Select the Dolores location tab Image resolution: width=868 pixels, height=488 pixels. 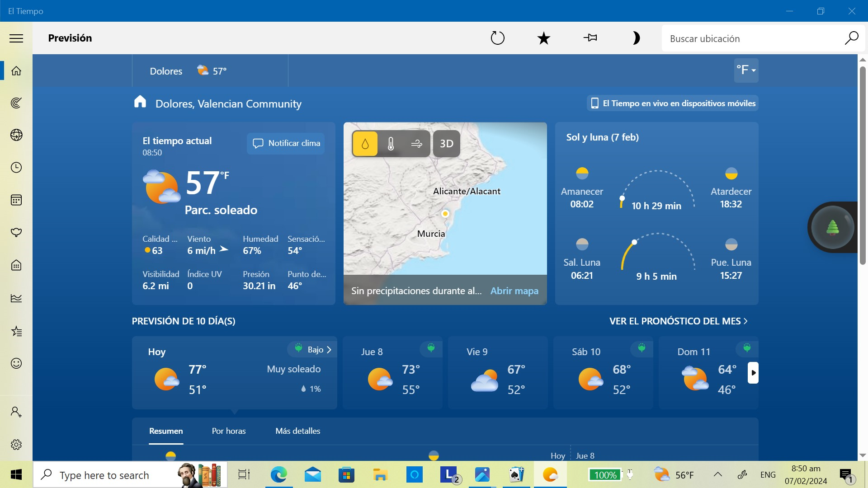tap(210, 71)
